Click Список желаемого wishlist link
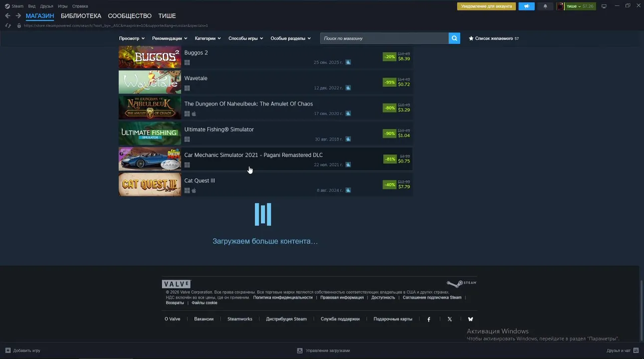Viewport: 644px width, 359px height. tap(494, 38)
